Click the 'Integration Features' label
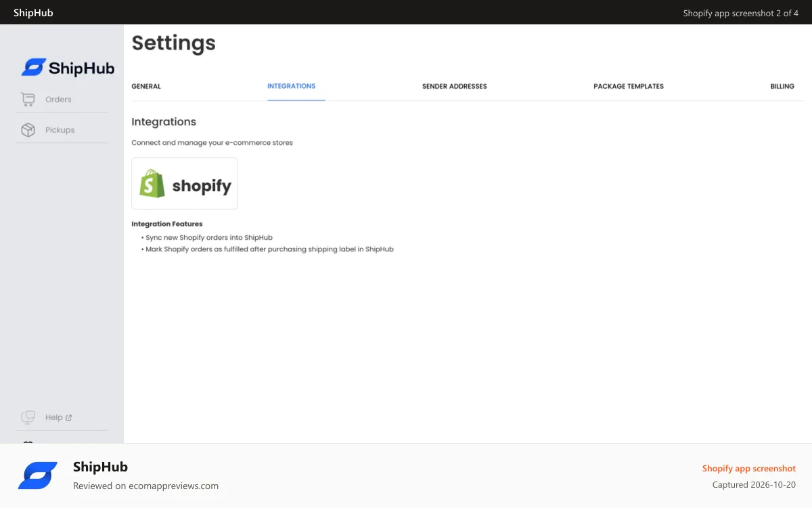Screen dimensions: 812x508 point(167,224)
